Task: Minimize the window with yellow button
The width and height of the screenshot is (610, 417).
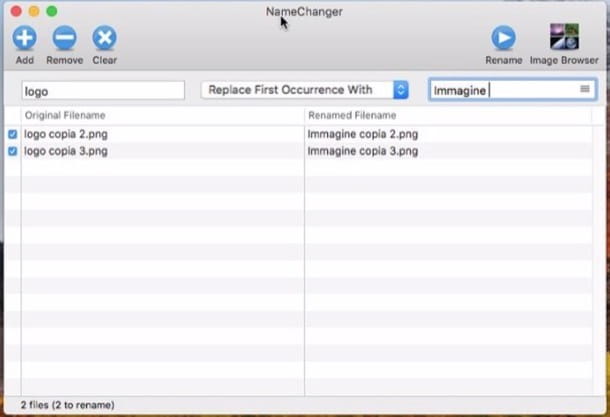Action: pyautogui.click(x=33, y=11)
